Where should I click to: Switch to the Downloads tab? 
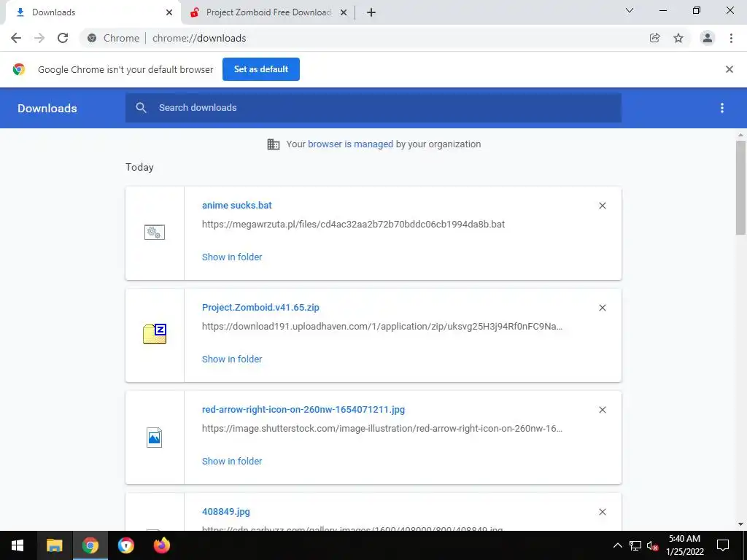90,13
